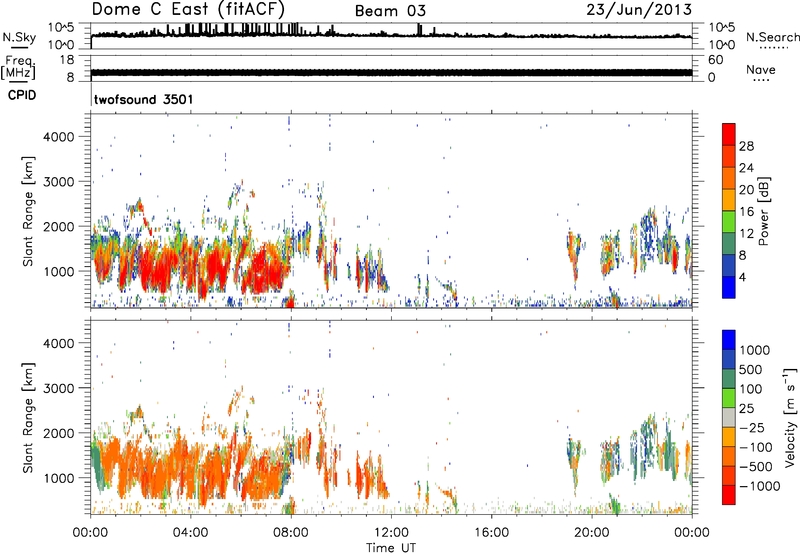Select the 'Freq. [MHz]' axis label
The height and width of the screenshot is (554, 800).
pyautogui.click(x=18, y=68)
